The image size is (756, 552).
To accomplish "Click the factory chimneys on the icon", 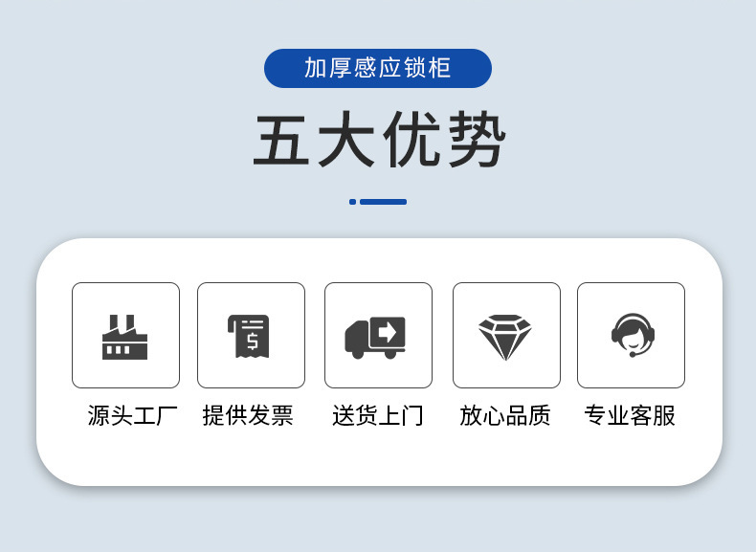I will click(122, 323).
